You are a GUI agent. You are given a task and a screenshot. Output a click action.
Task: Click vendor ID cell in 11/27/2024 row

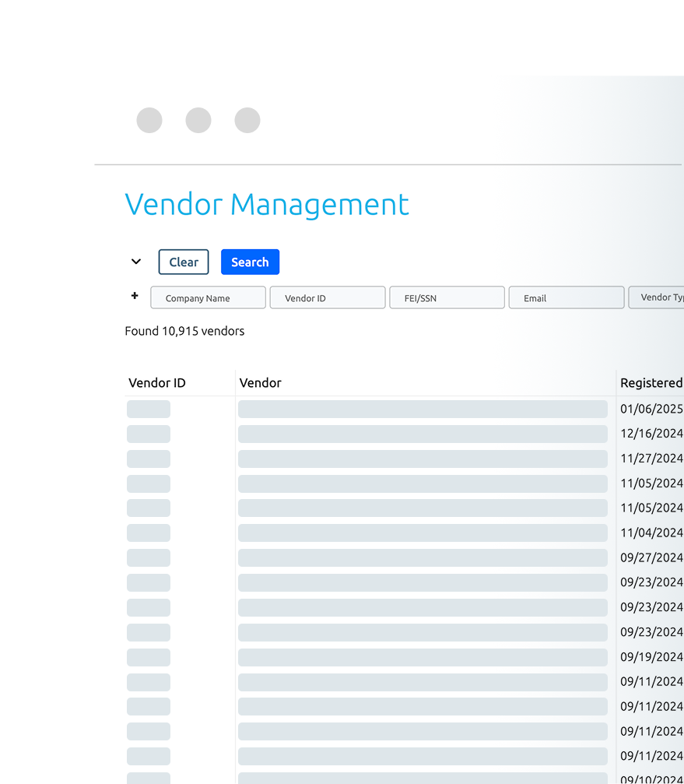coord(149,459)
